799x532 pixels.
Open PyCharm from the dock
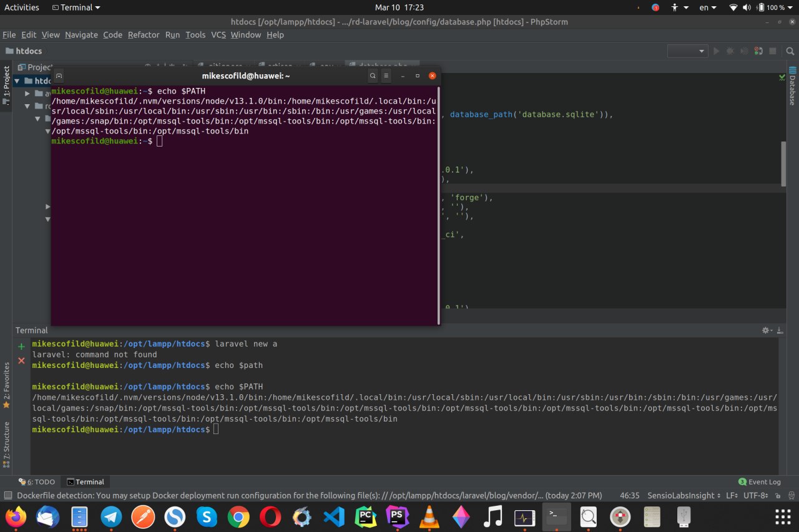click(x=366, y=516)
